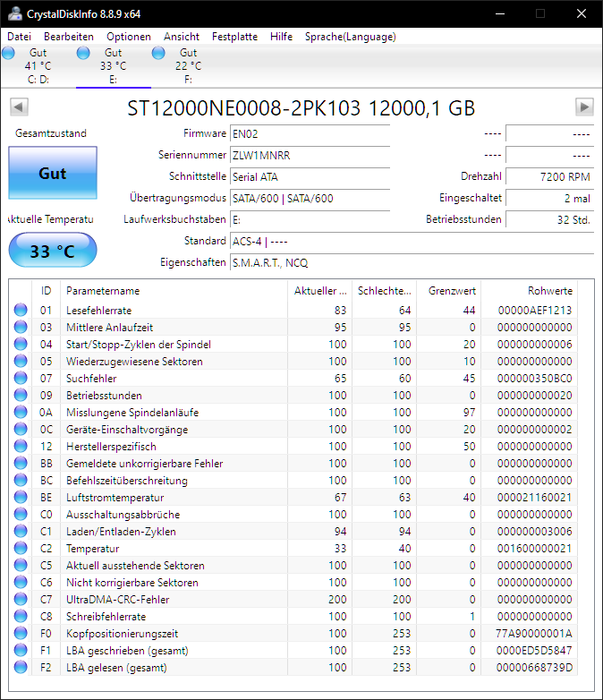The width and height of the screenshot is (603, 700).
Task: Click status orb for Misslungene Spindelanläufe
Action: (x=21, y=412)
